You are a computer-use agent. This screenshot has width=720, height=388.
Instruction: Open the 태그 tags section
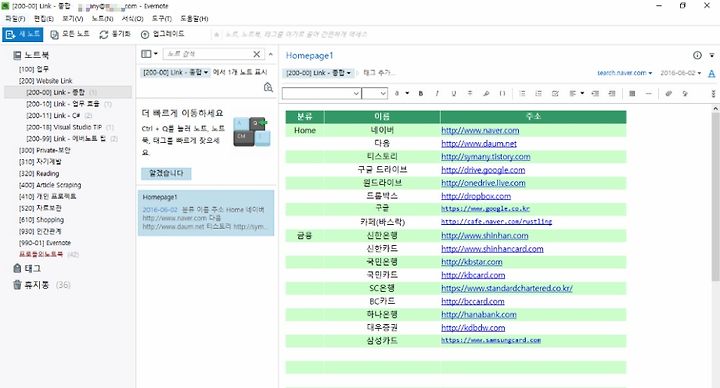pyautogui.click(x=27, y=268)
